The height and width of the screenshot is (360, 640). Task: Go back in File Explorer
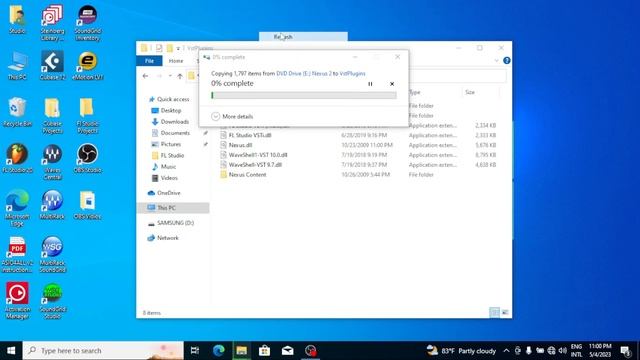(x=145, y=76)
